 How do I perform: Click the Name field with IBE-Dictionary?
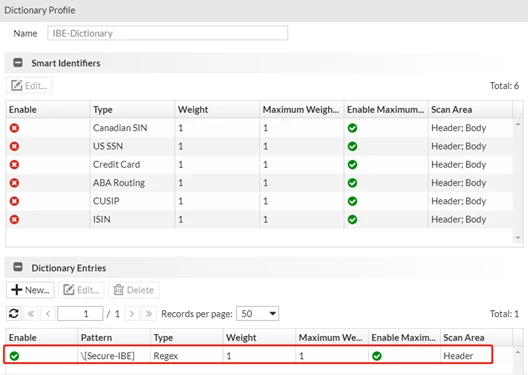167,33
